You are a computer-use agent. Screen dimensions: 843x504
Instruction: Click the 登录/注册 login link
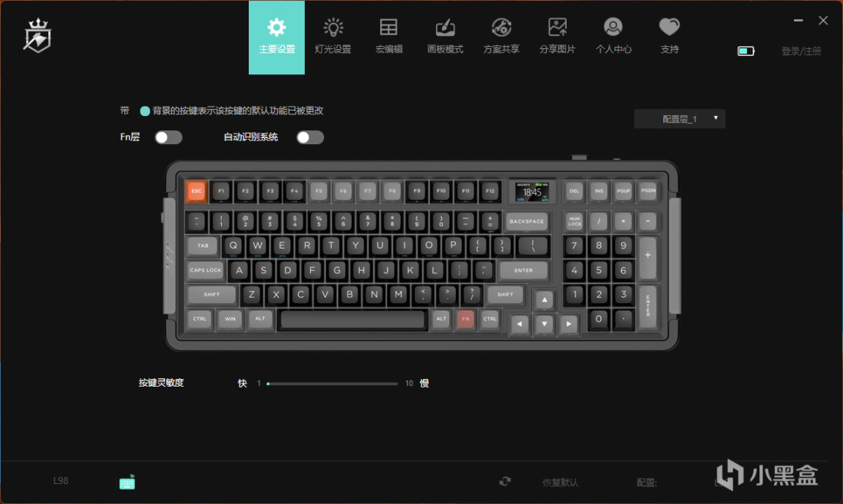(801, 51)
